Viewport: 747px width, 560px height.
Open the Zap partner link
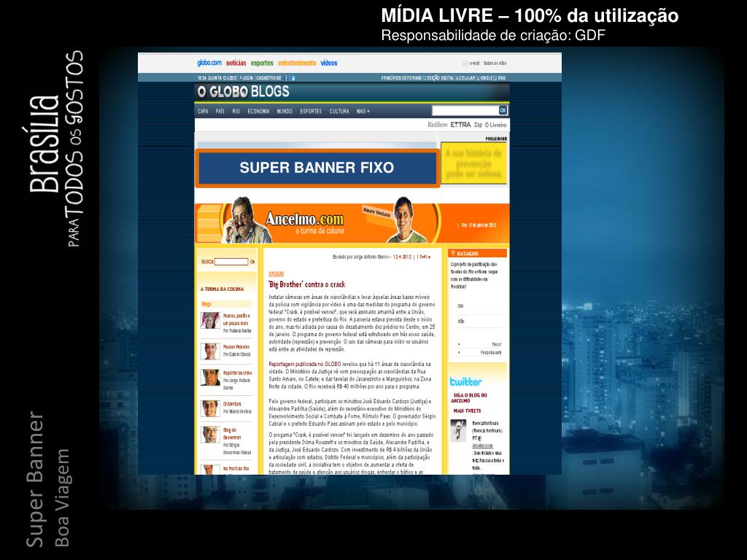click(478, 125)
